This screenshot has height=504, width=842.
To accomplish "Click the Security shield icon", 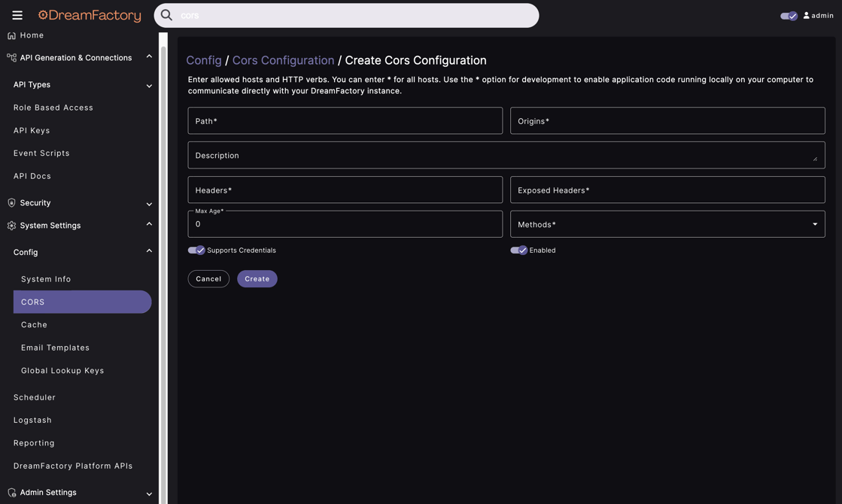I will pyautogui.click(x=9, y=202).
